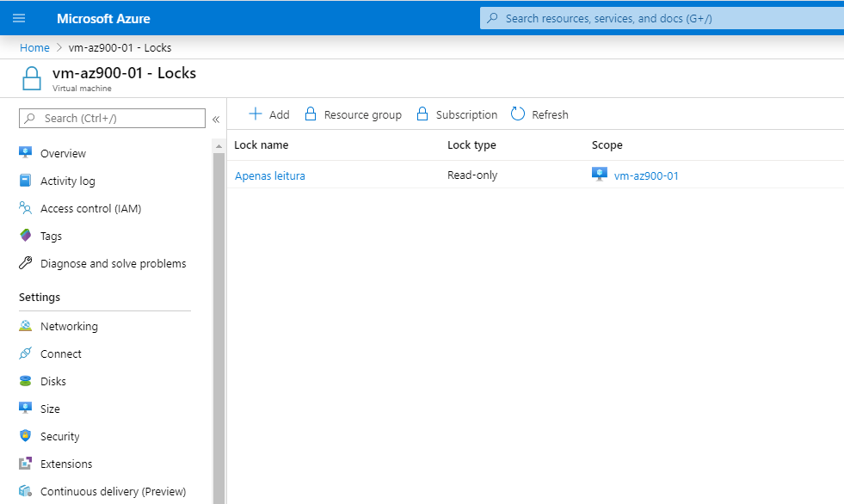This screenshot has width=844, height=504.
Task: Open the Apenas leitura lock
Action: click(269, 175)
